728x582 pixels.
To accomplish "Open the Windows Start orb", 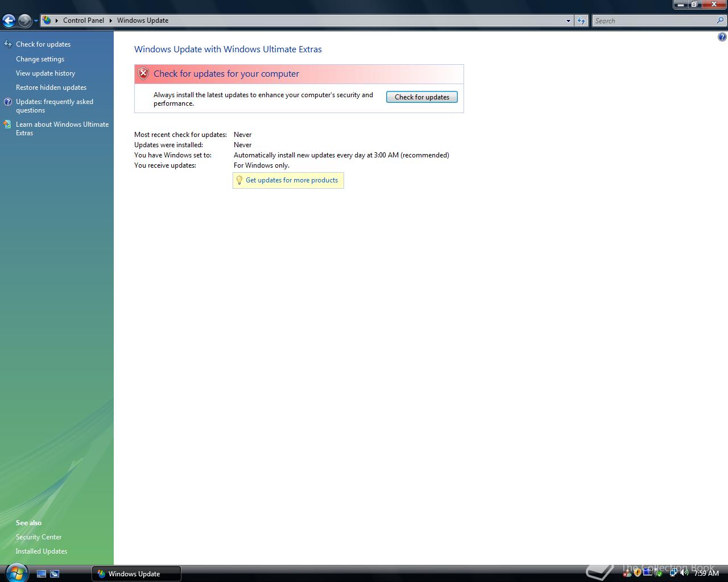I will point(16,572).
